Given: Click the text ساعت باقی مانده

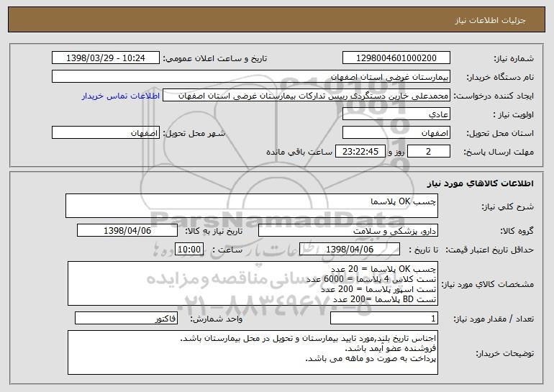Looking at the screenshot, I should pyautogui.click(x=299, y=152).
